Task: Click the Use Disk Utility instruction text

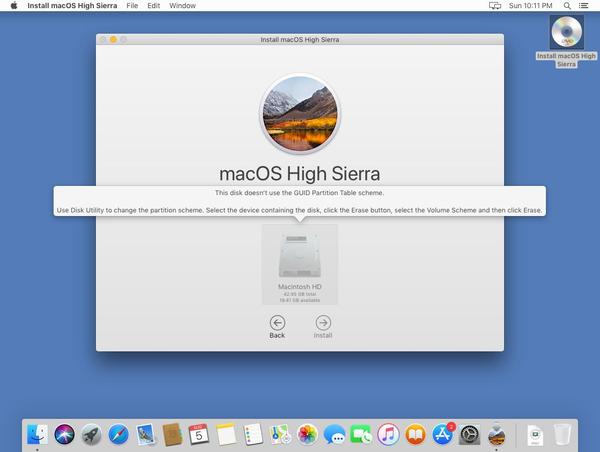Action: point(299,210)
